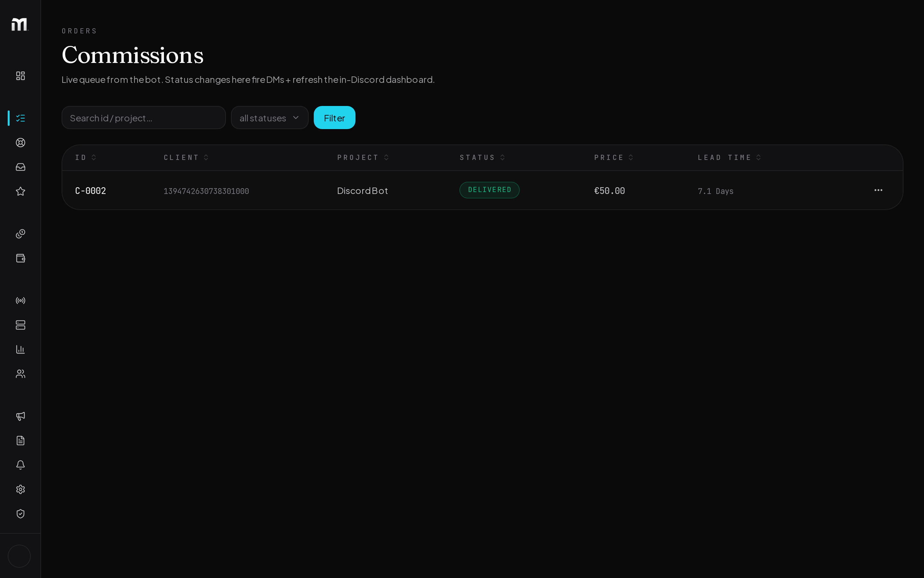
Task: Sort table by Lead Time column
Action: tap(729, 157)
